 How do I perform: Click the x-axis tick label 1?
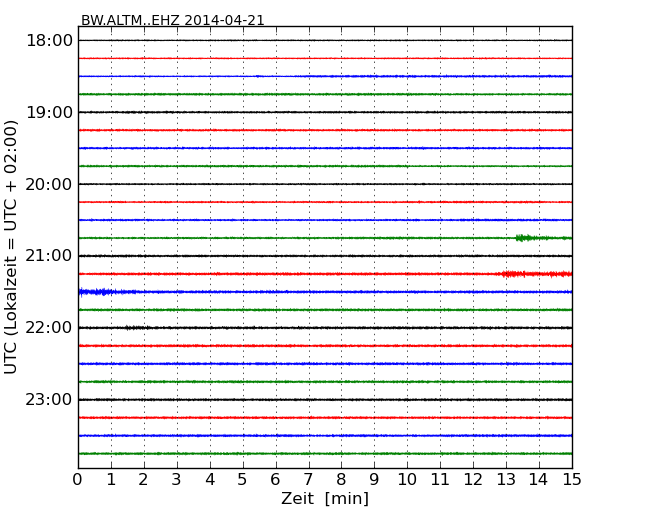tap(111, 480)
